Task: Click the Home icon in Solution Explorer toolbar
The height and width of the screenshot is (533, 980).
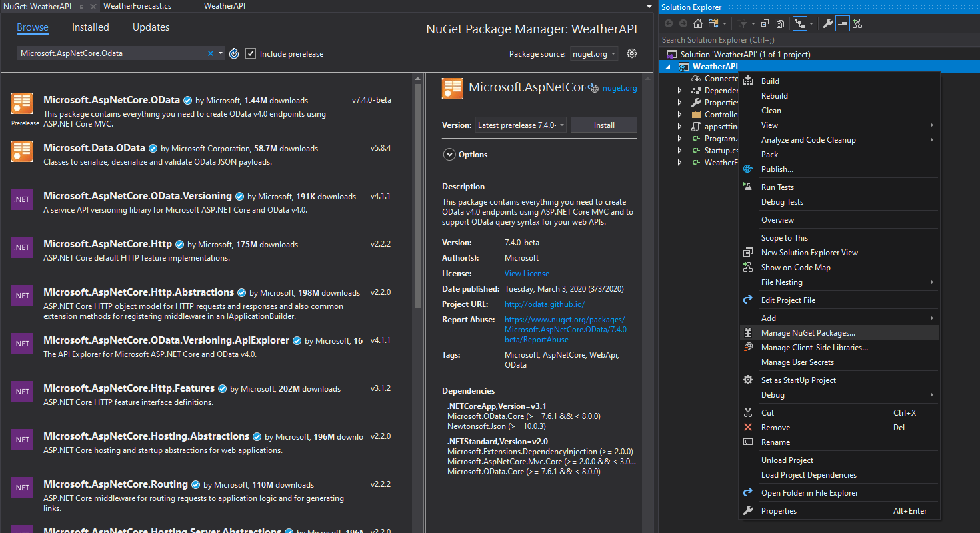Action: [698, 23]
